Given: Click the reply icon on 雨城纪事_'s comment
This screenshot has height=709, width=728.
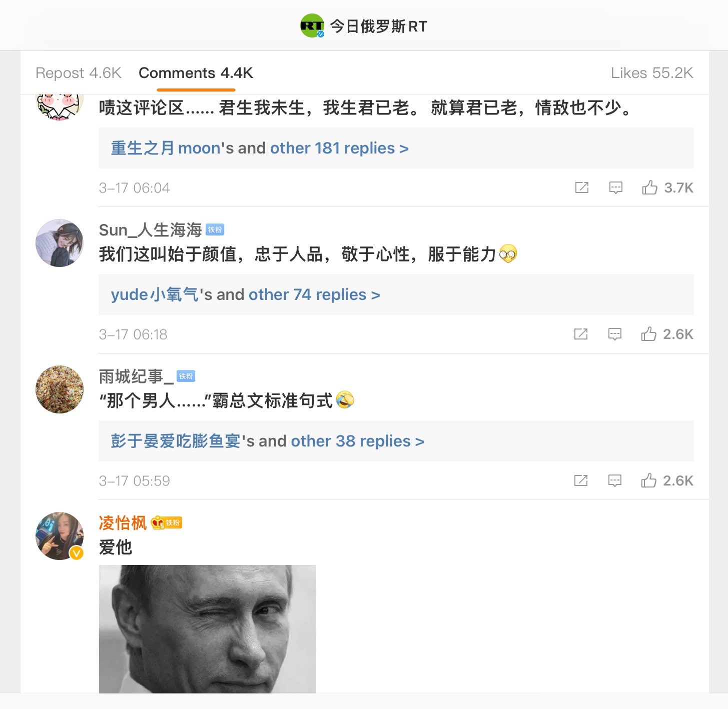Looking at the screenshot, I should [614, 480].
